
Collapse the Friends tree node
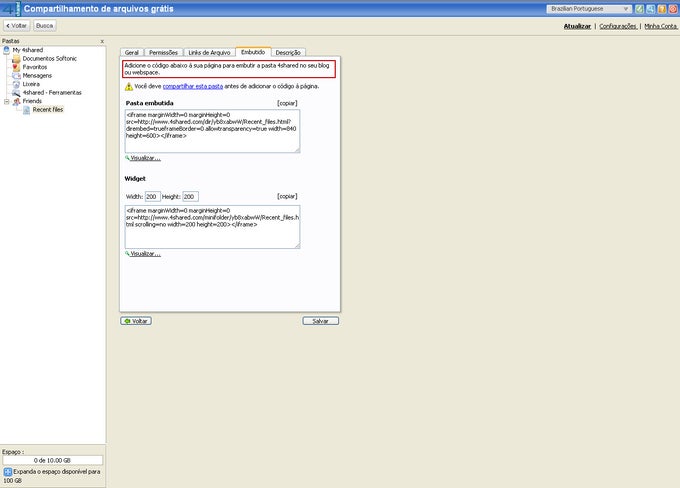[x=7, y=102]
